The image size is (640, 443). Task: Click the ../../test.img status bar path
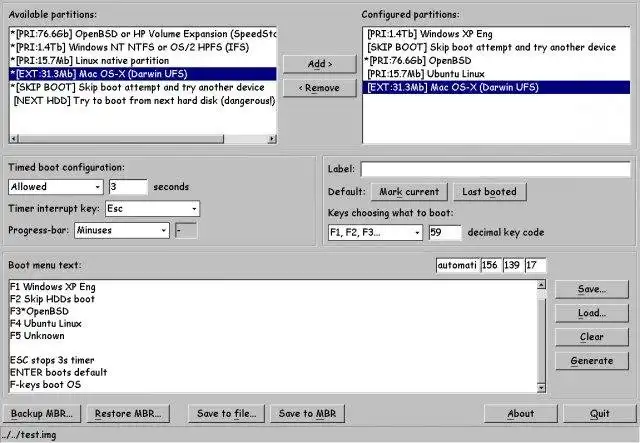click(x=28, y=435)
